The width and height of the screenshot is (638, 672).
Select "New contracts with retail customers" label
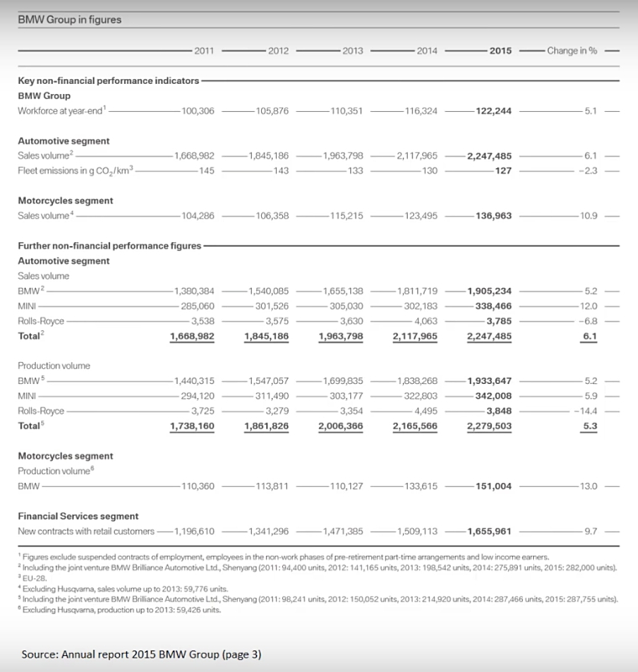click(86, 531)
